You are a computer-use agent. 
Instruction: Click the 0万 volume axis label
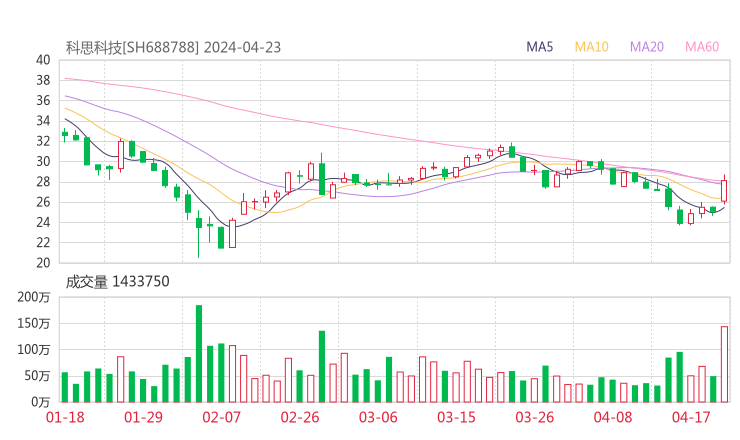point(41,402)
